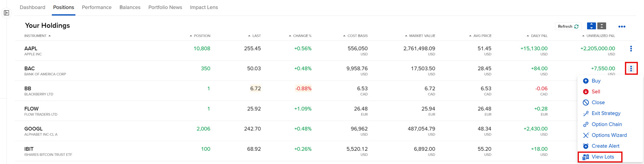Choose Buy from context menu
The width and height of the screenshot is (644, 164).
click(596, 81)
